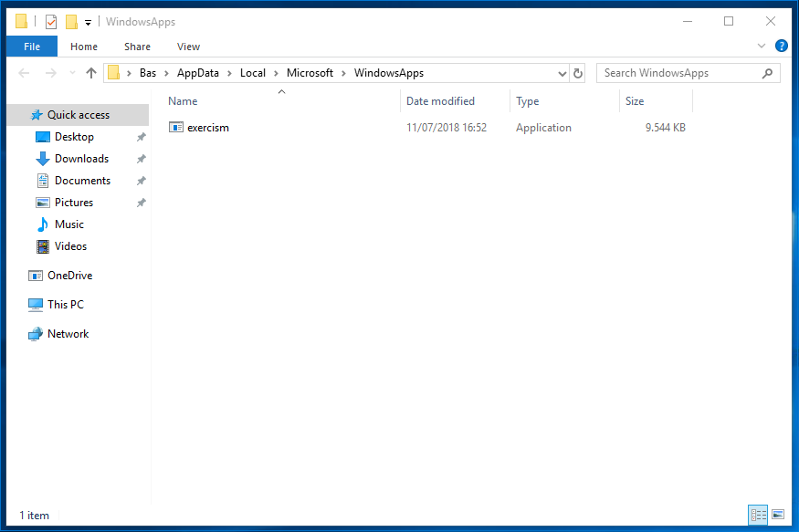The image size is (799, 532).
Task: Go up one folder level
Action: click(x=91, y=73)
